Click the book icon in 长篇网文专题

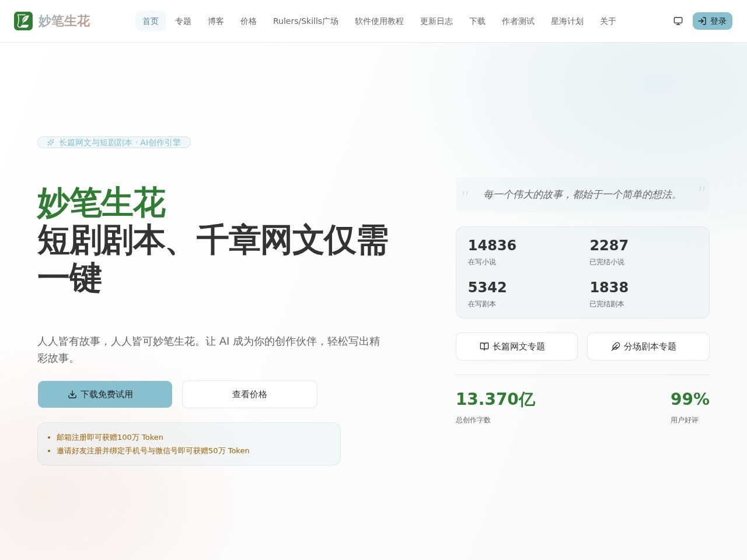484,346
